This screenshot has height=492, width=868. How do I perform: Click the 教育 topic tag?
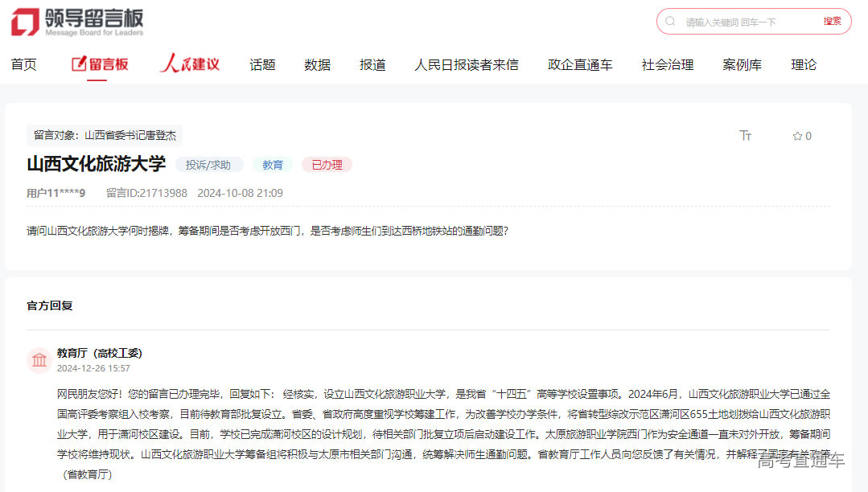(x=272, y=164)
